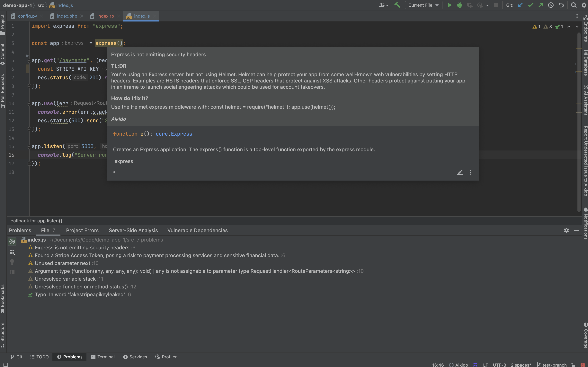Open Aikido status bar widget
Image resolution: width=588 pixels, height=367 pixels.
(458, 365)
